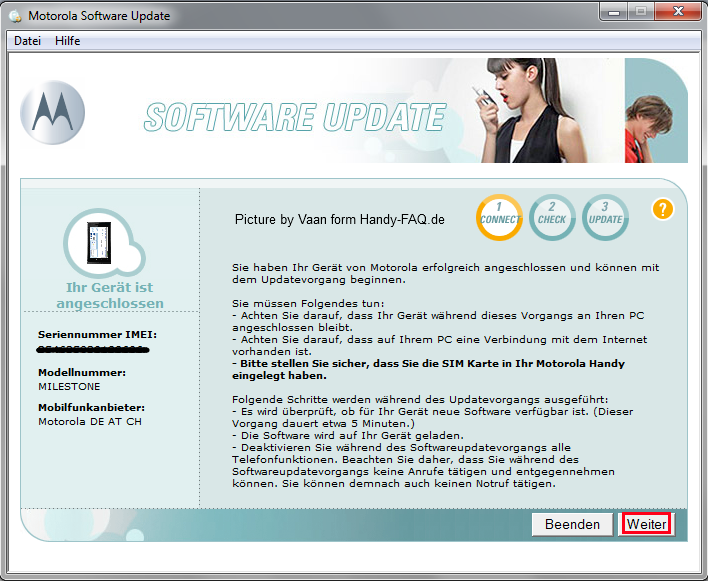This screenshot has width=708, height=581.
Task: Click the Motorola logo in the banner
Action: click(x=55, y=111)
